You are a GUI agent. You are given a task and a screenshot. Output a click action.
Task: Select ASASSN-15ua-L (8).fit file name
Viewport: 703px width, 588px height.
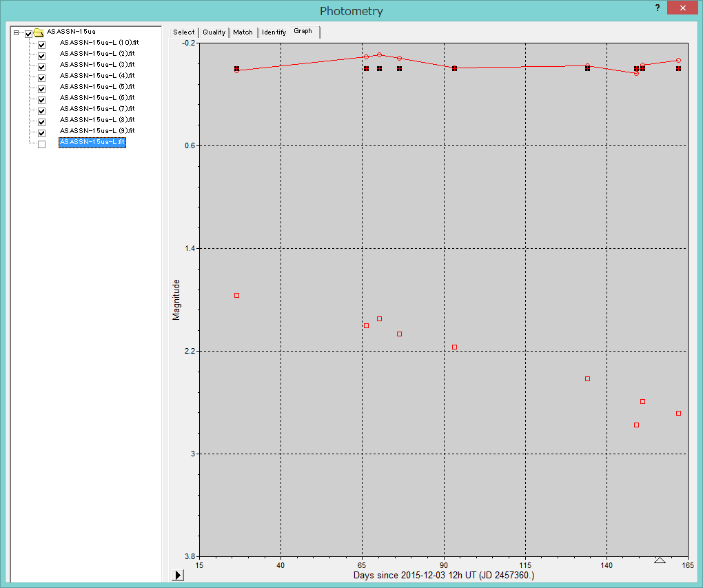[97, 120]
